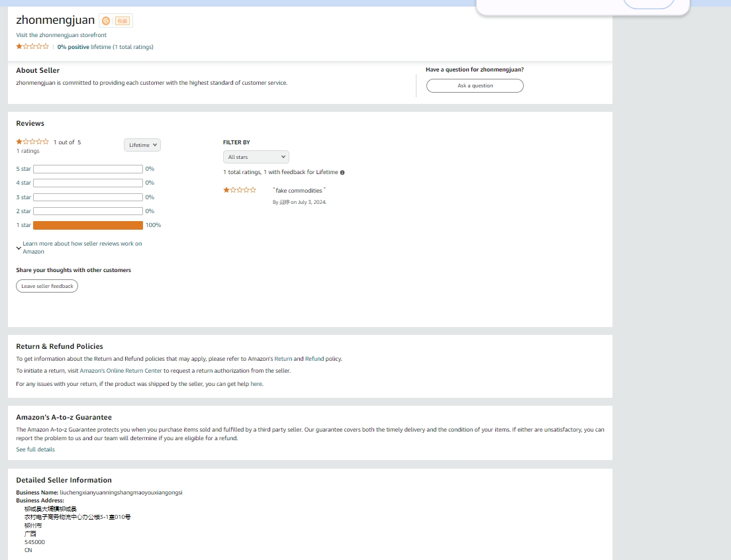Click the 'Detailed Seller Information' heading
The height and width of the screenshot is (560, 731).
coord(64,481)
